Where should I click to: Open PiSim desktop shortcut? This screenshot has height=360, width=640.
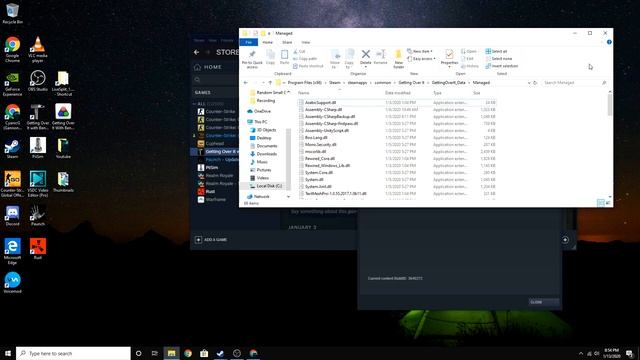[x=38, y=148]
